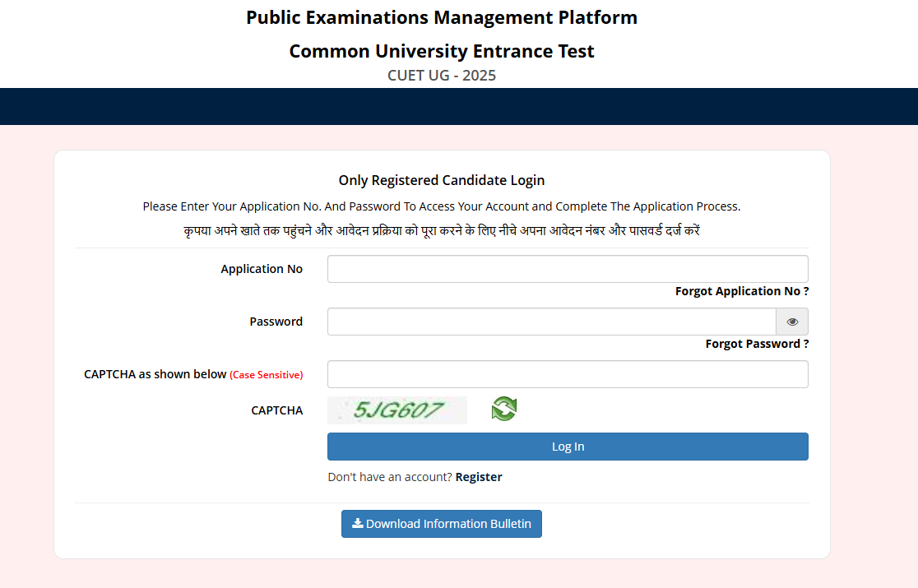This screenshot has width=918, height=588.
Task: Click the red "Case Sensitive" note
Action: (x=266, y=375)
